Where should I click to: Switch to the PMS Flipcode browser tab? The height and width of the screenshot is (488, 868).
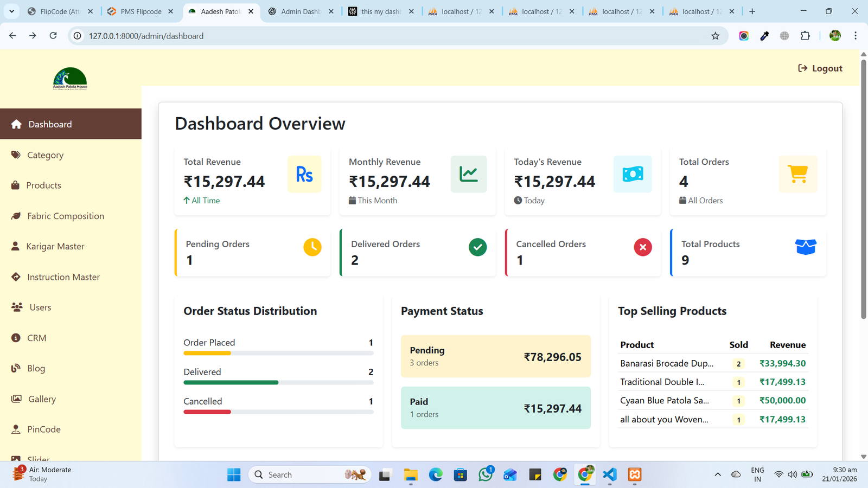[x=141, y=11]
